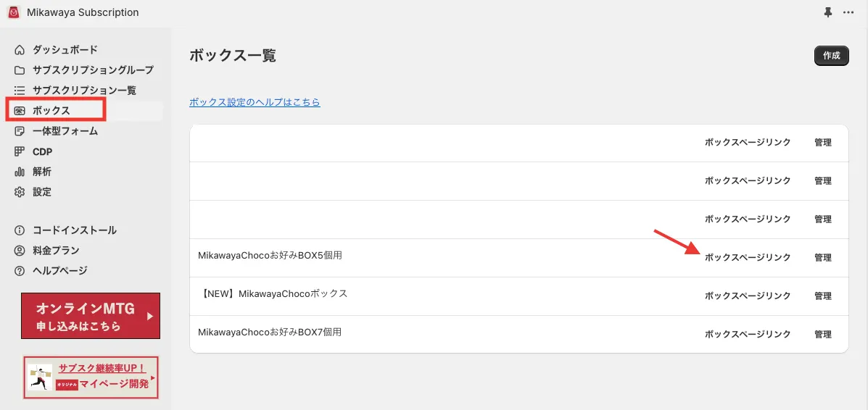The width and height of the screenshot is (868, 410).
Task: Click ボックスページリンク for 【NEW】MikawayaChocoボックス
Action: tap(748, 296)
